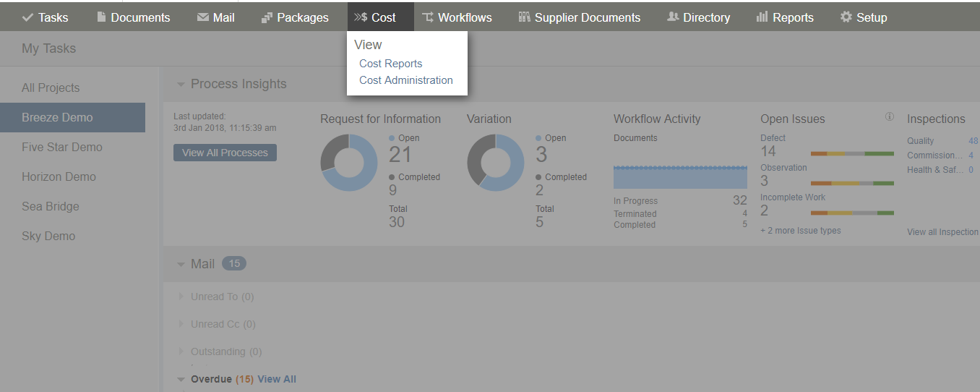Click the Mail count badge 15
Viewport: 980px width, 392px height.
[x=234, y=264]
